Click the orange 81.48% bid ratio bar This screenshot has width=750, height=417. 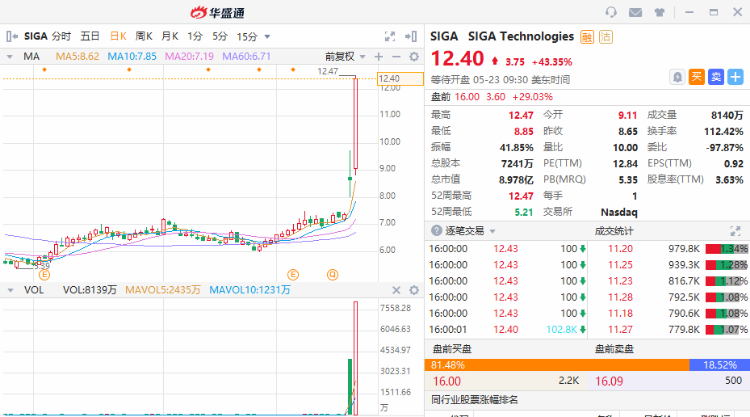[x=557, y=365]
